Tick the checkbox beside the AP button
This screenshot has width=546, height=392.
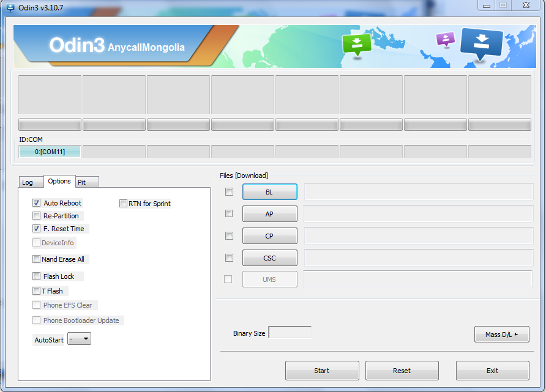[229, 213]
